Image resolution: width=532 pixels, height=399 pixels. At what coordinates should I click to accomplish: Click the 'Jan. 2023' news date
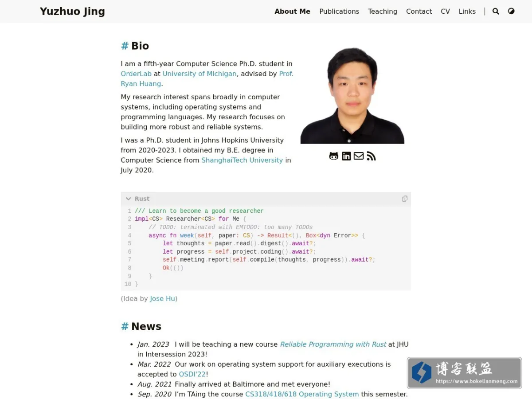pyautogui.click(x=153, y=344)
